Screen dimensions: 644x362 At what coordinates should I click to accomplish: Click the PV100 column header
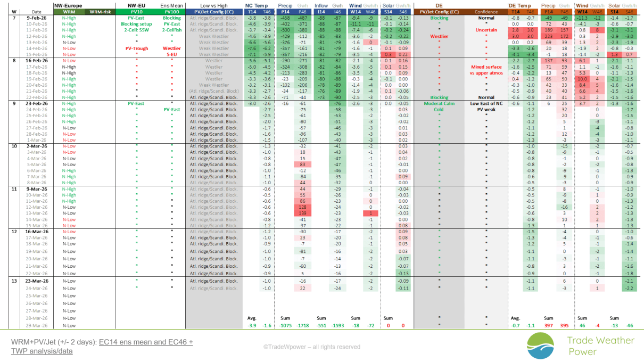171,11
